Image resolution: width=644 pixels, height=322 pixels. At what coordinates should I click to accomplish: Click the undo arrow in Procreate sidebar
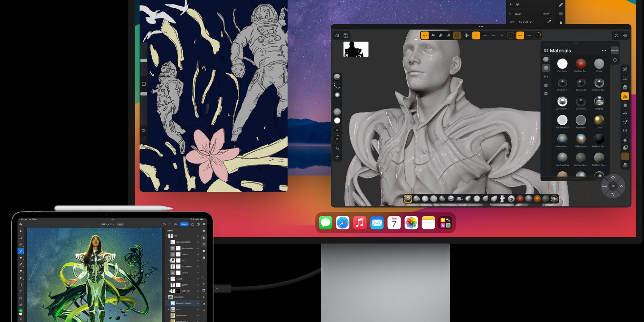click(144, 130)
